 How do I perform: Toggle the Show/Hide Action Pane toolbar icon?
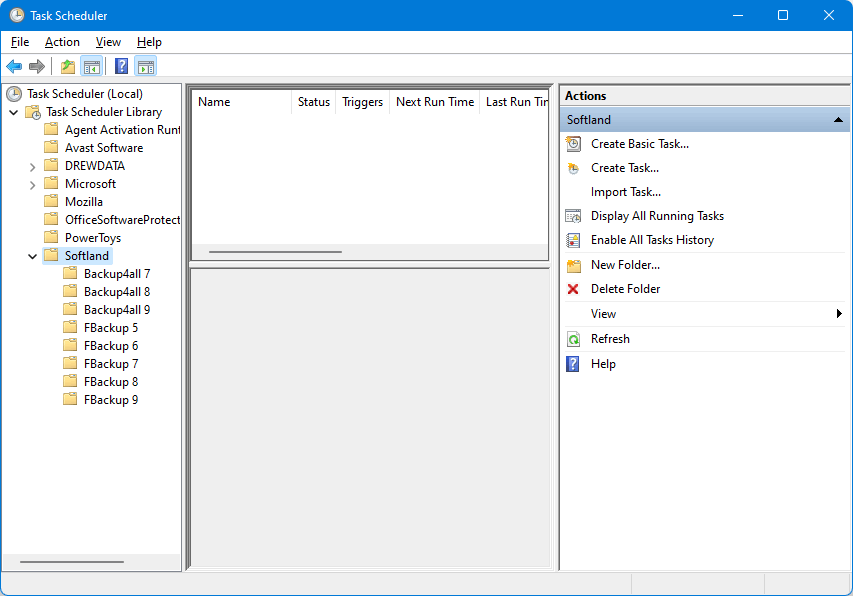pos(146,66)
